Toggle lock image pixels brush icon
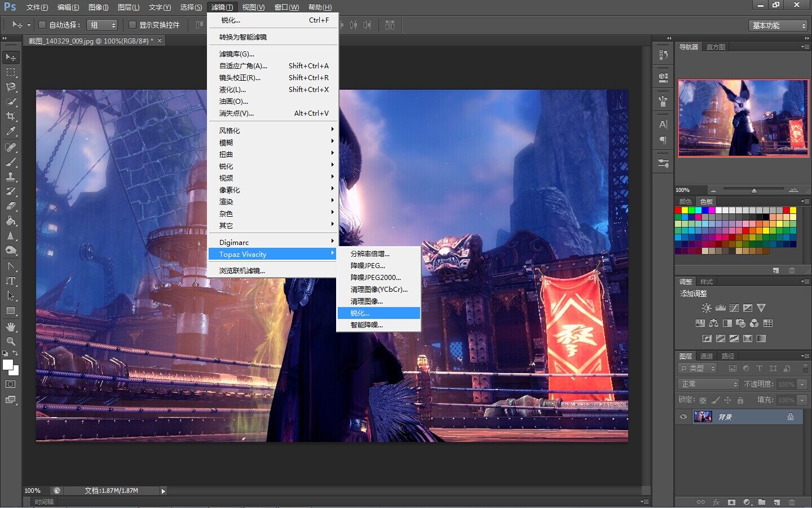812x508 pixels. tap(715, 400)
